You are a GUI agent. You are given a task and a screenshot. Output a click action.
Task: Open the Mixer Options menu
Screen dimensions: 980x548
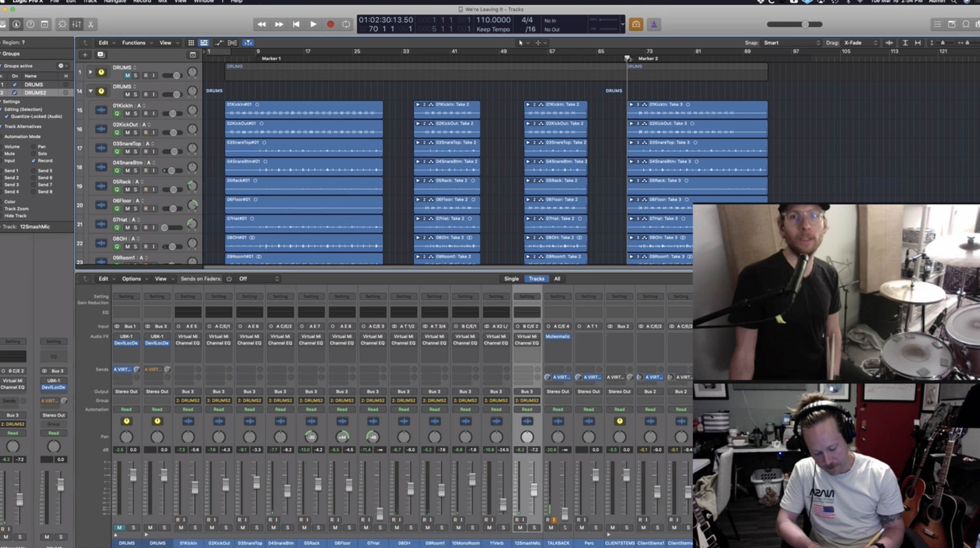(135, 279)
